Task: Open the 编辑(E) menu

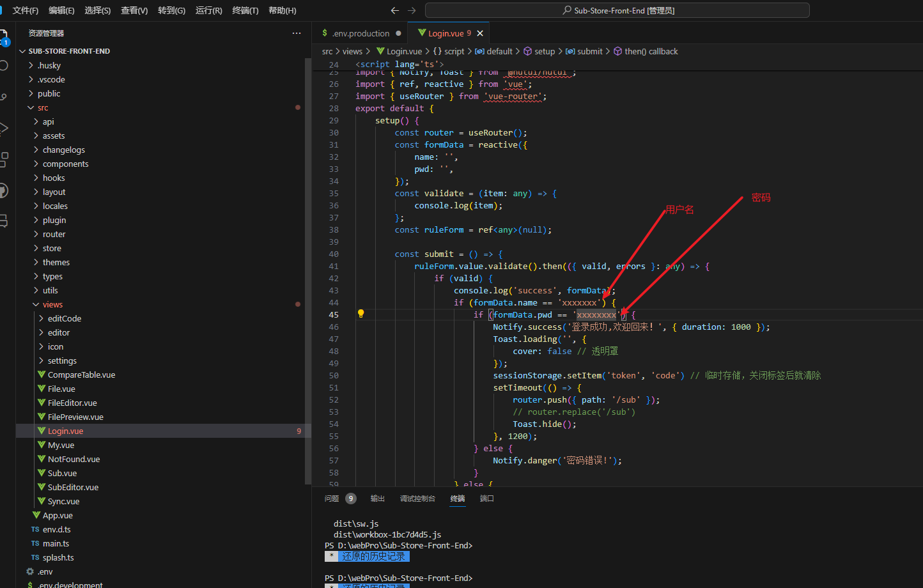Action: [61, 10]
